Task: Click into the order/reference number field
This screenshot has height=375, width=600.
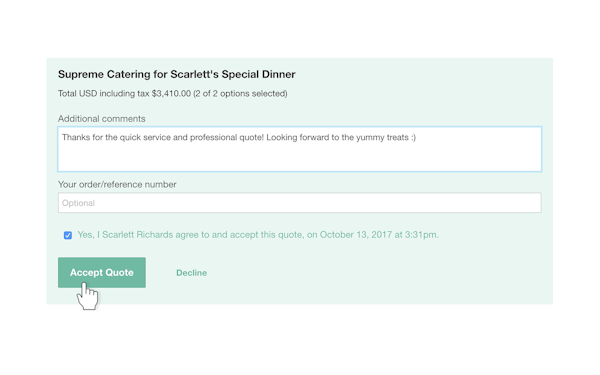Action: click(x=300, y=203)
